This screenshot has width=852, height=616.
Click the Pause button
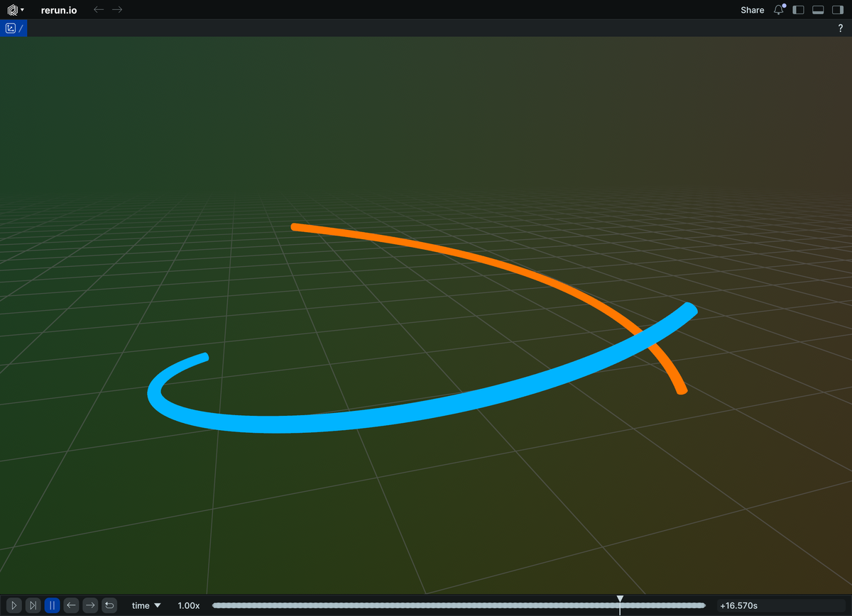52,605
